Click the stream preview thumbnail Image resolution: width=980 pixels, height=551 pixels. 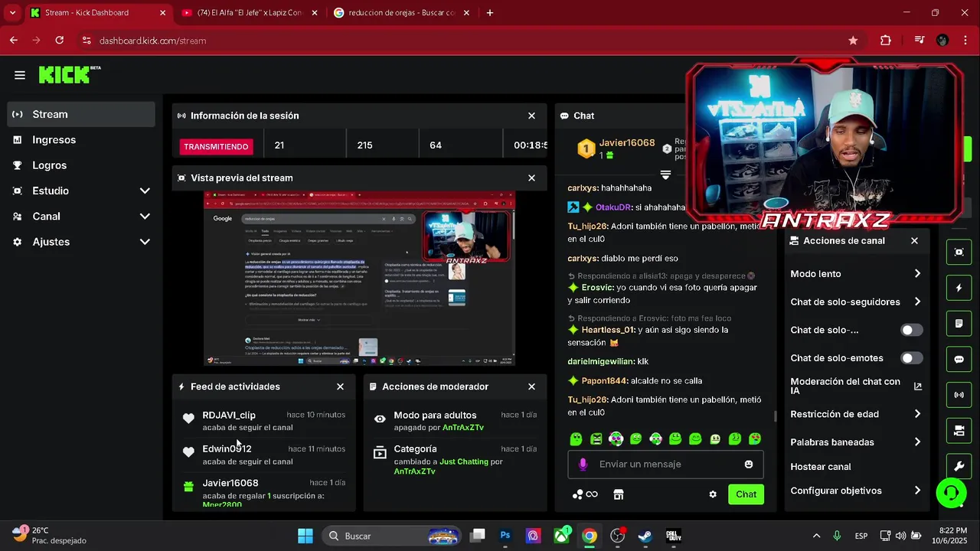pyautogui.click(x=359, y=279)
